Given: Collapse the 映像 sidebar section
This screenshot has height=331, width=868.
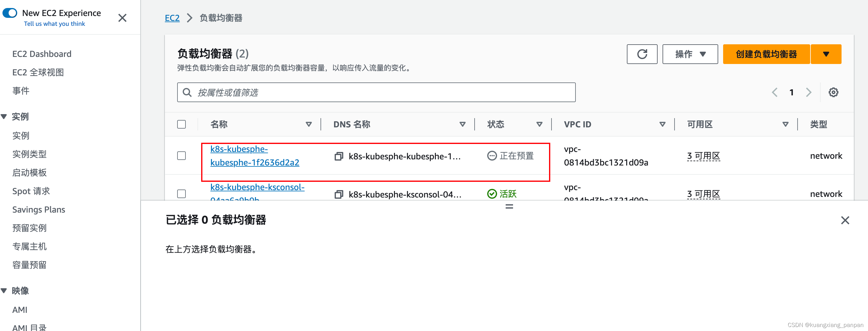Looking at the screenshot, I should [4, 291].
